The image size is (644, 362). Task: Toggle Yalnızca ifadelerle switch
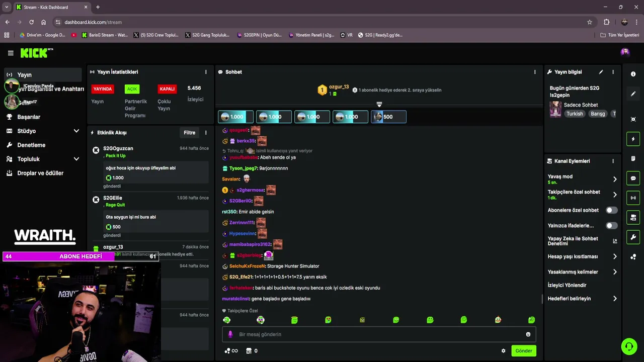611,226
